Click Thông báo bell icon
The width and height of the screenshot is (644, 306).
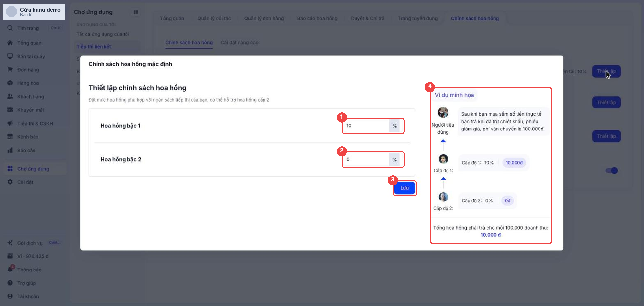11,269
